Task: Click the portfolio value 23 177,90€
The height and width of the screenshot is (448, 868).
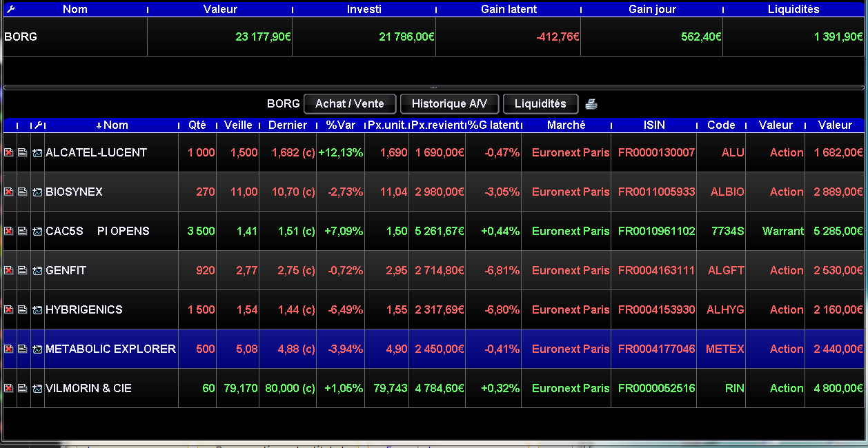Action: point(263,37)
